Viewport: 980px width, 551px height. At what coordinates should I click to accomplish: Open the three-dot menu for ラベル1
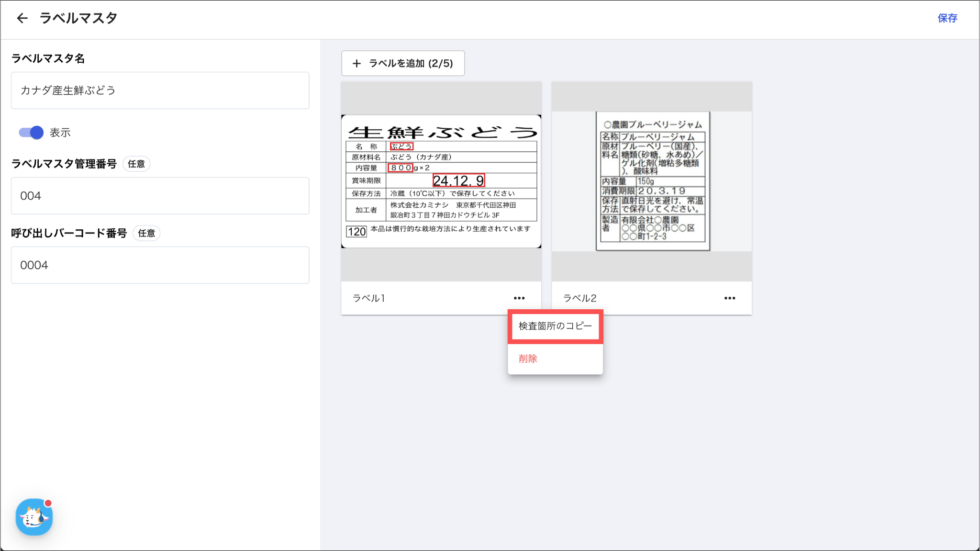coord(519,298)
